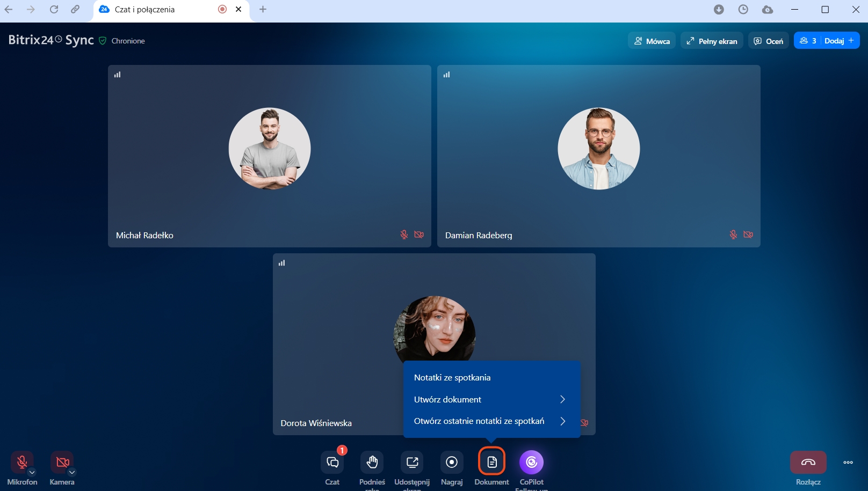
Task: Copy page link icon
Action: coord(75,9)
